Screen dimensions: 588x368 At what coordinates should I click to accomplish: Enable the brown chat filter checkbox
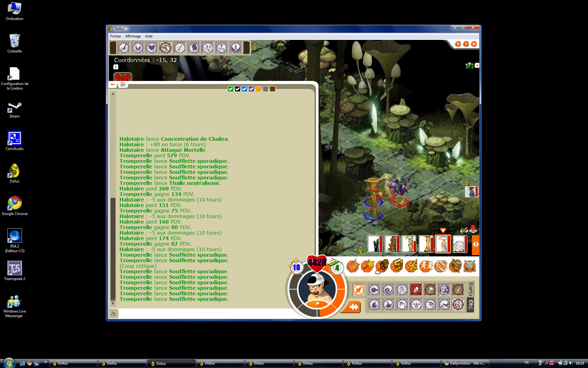273,89
